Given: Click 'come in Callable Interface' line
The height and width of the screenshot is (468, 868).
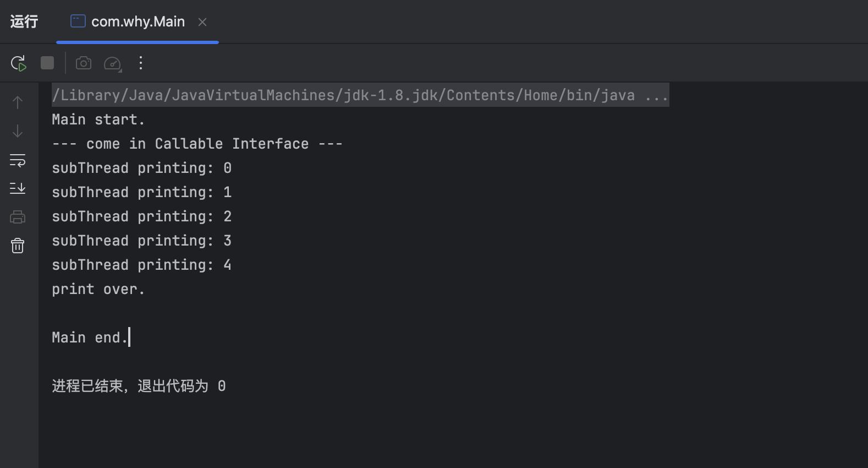Looking at the screenshot, I should tap(197, 144).
